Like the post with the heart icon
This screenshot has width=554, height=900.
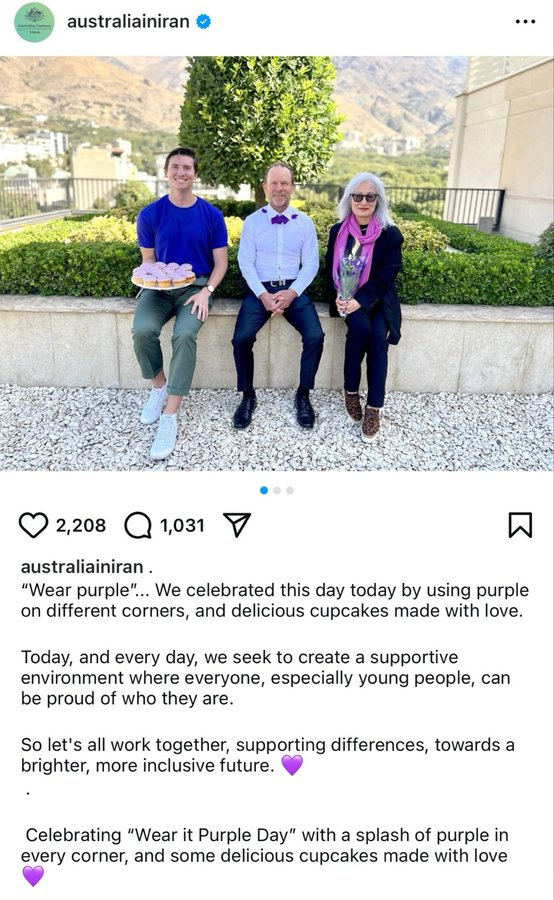pos(33,525)
